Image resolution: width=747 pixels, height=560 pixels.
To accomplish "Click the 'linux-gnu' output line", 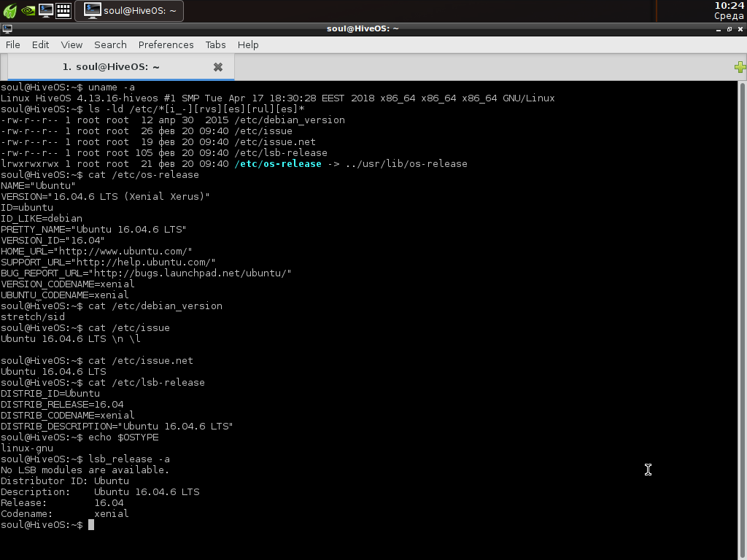I will coord(27,448).
